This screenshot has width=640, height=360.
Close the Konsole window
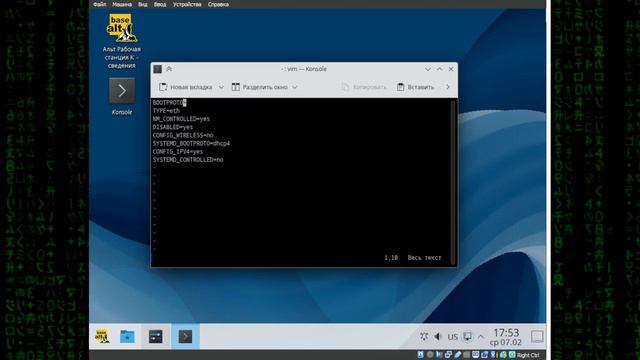click(x=451, y=69)
